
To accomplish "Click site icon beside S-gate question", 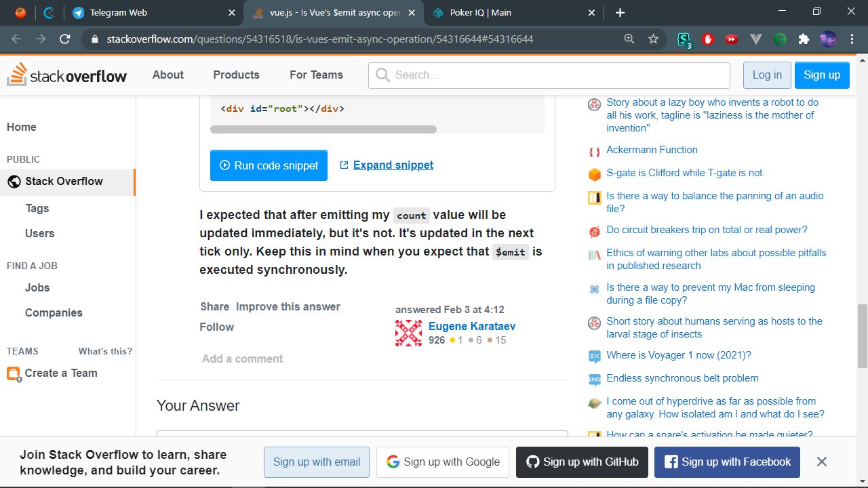I will [594, 174].
